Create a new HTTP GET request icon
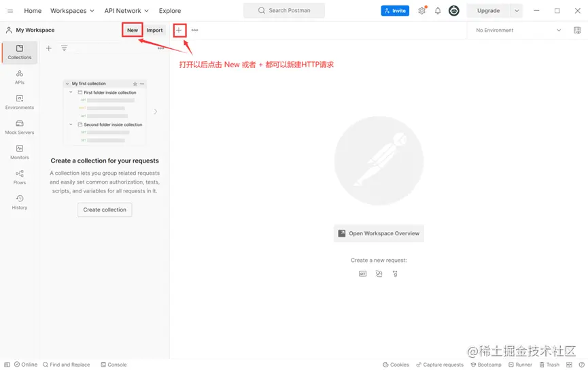 pos(362,274)
